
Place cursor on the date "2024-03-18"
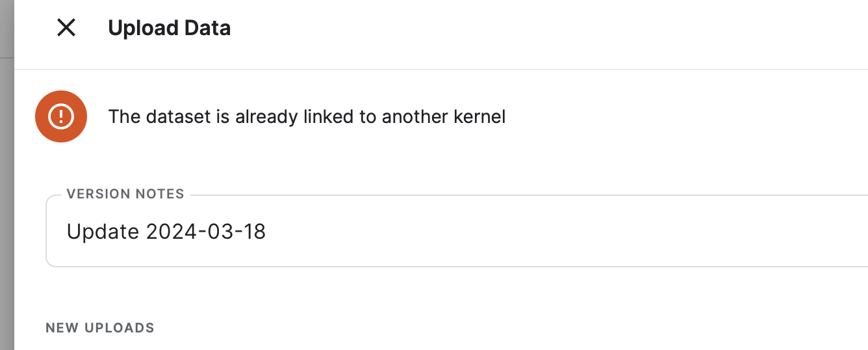click(x=206, y=232)
